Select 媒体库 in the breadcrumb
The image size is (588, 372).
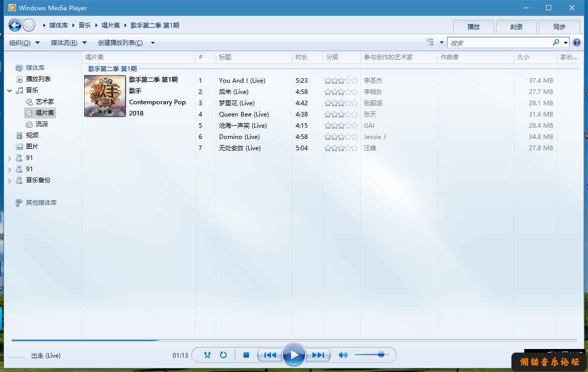pos(59,26)
